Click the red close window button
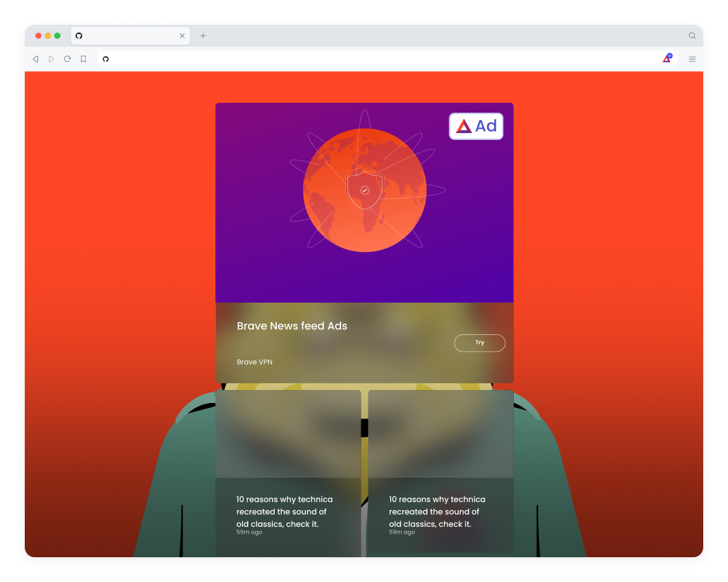This screenshot has width=728, height=582. 38,36
